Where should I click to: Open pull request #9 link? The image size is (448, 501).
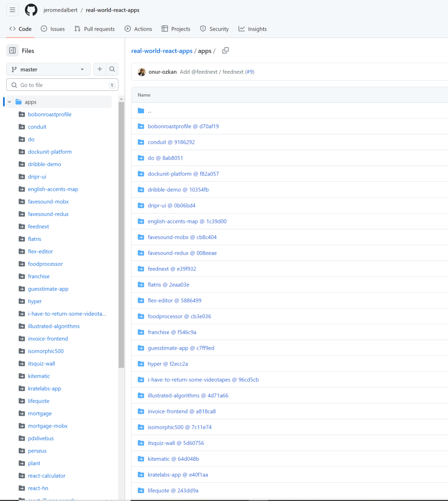pyautogui.click(x=250, y=72)
